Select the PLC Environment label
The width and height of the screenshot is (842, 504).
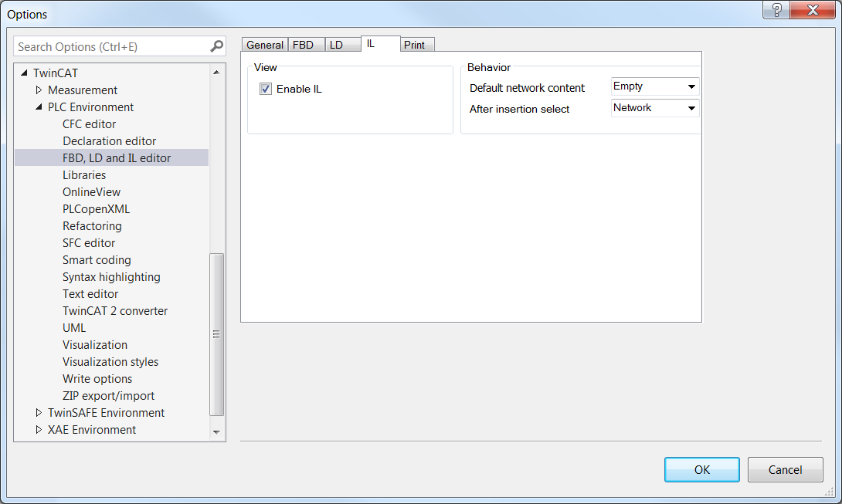click(90, 107)
